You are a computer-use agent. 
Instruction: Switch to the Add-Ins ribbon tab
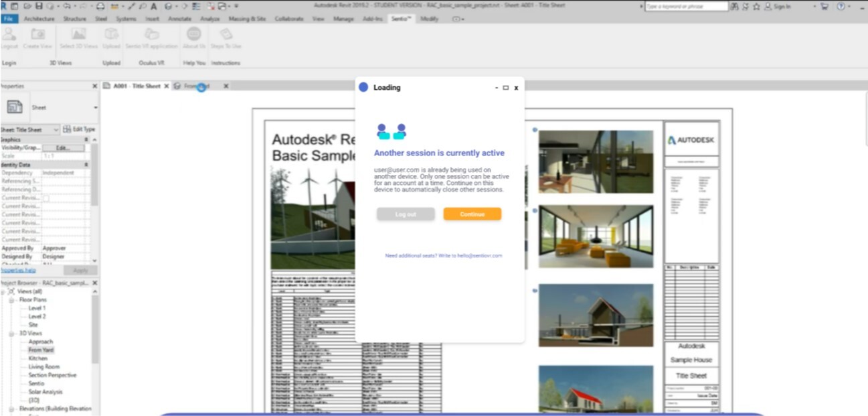point(373,19)
